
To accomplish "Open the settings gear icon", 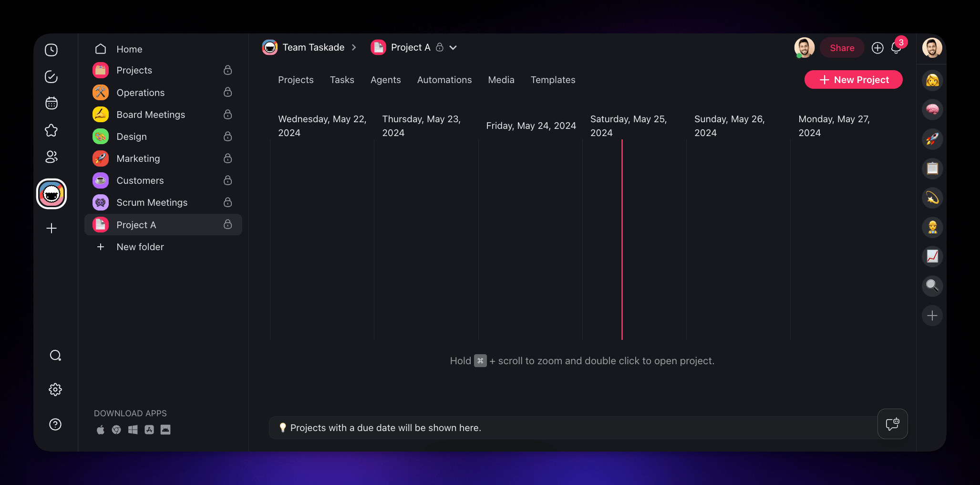I will click(x=55, y=390).
